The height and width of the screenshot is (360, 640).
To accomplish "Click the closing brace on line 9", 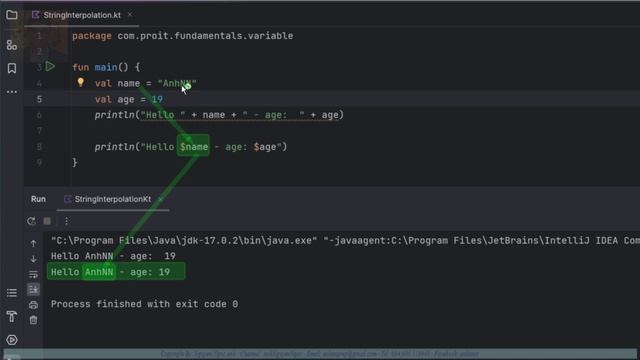I will tap(75, 162).
